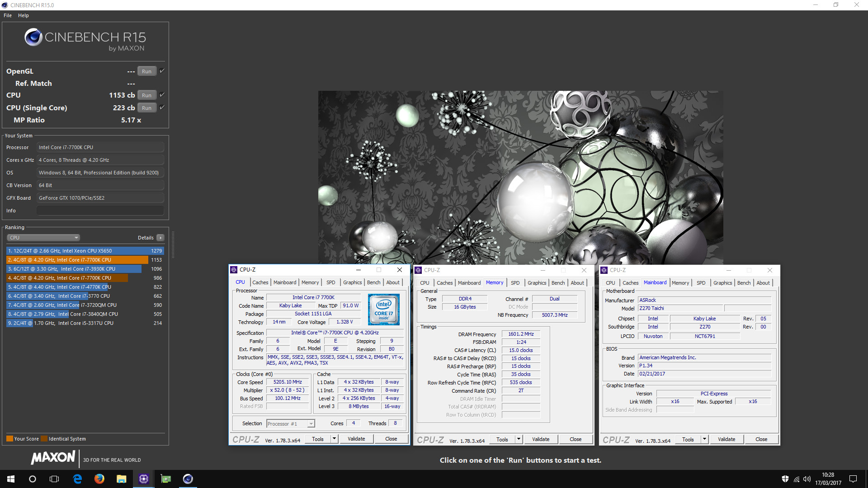Click first CPU-Z window title icon
The height and width of the screenshot is (488, 868).
(234, 270)
